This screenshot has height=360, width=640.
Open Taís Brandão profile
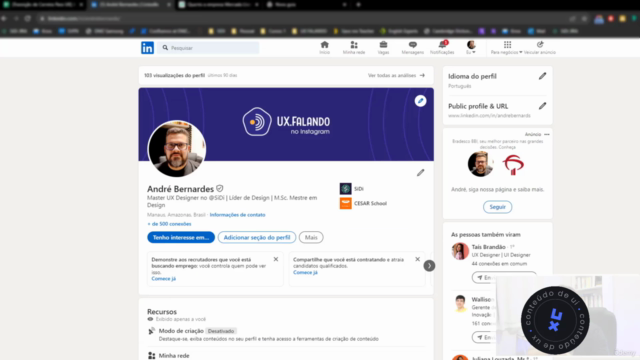coord(489,247)
